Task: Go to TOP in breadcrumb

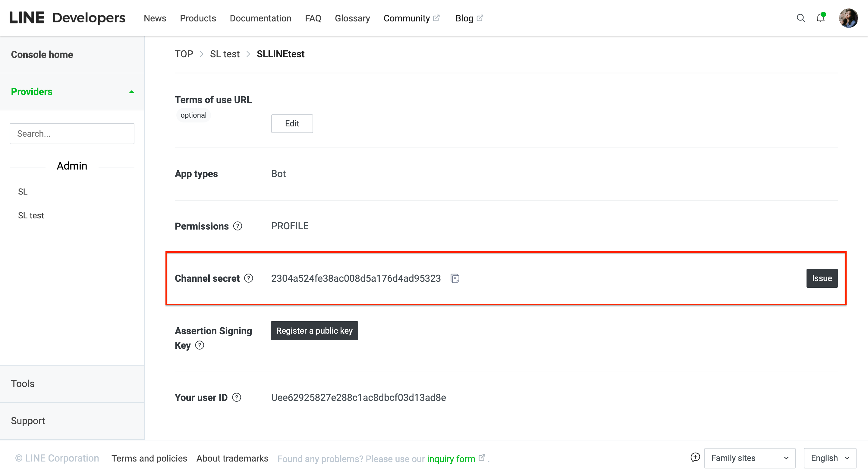Action: [184, 54]
